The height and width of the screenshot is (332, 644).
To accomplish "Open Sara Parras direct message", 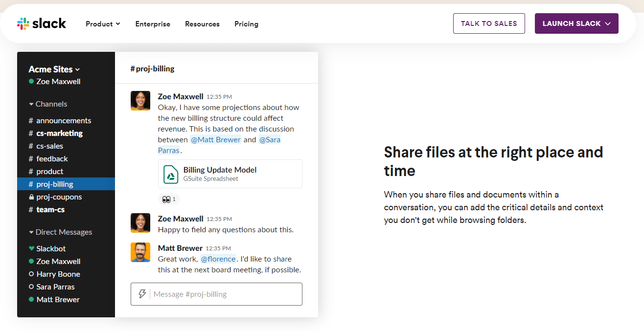I will tap(66, 287).
